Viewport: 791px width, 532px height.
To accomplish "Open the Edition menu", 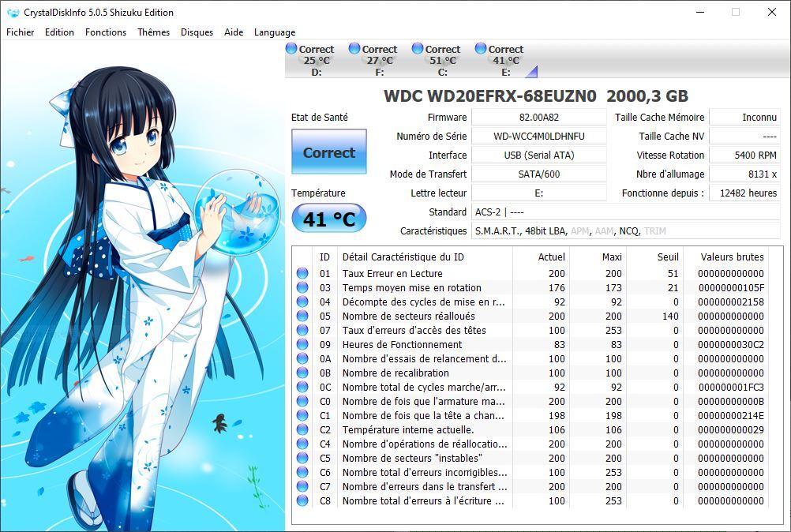I will coord(59,32).
